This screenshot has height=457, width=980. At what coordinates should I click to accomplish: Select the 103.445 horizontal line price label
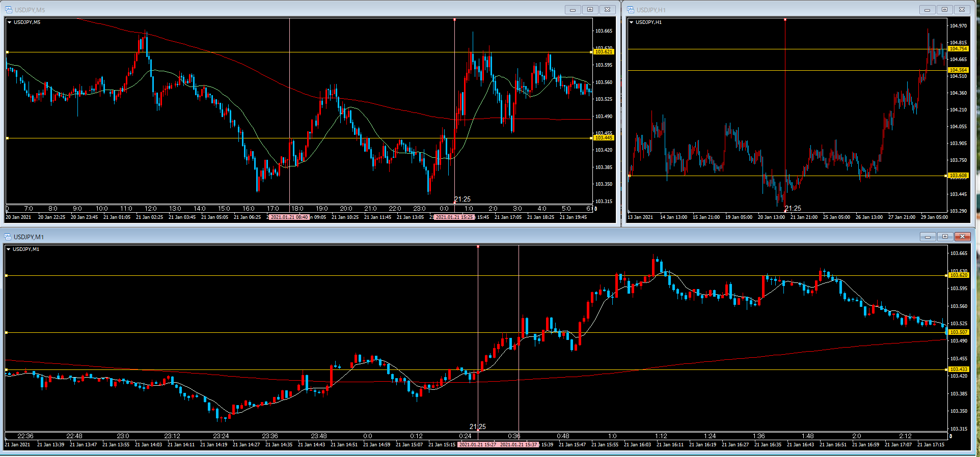click(604, 138)
